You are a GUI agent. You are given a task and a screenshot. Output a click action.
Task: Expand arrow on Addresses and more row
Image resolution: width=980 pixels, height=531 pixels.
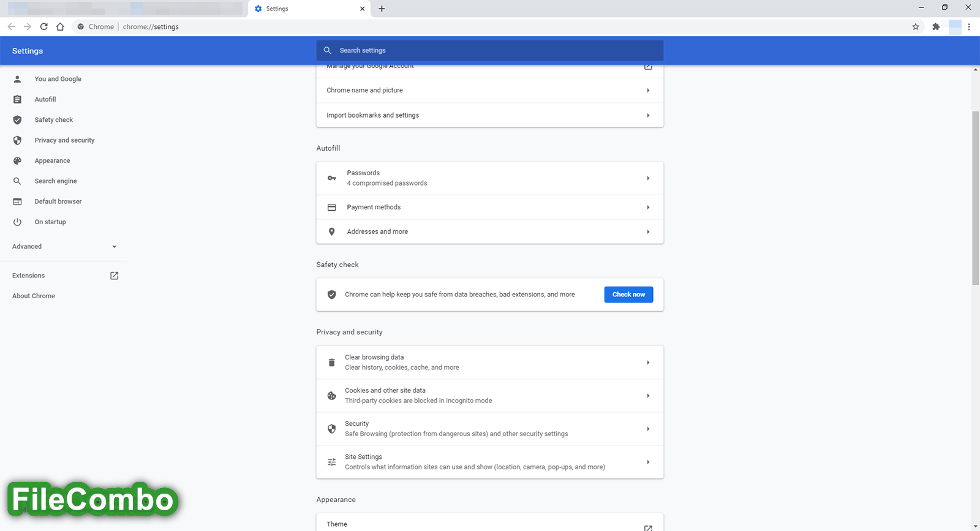point(648,232)
